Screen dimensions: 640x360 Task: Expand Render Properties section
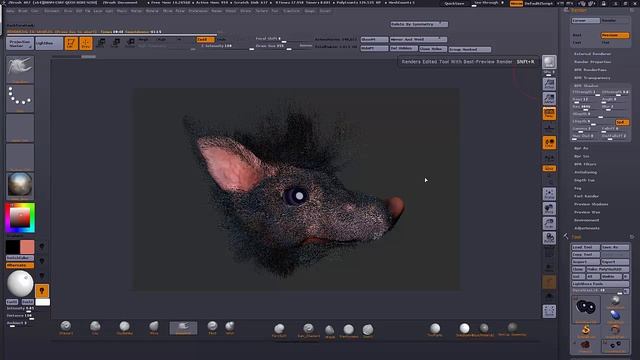point(592,62)
